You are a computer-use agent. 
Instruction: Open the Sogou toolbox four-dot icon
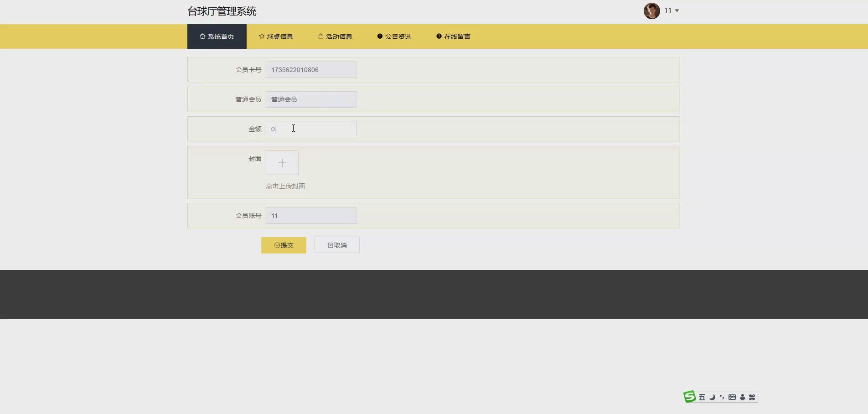pyautogui.click(x=752, y=397)
